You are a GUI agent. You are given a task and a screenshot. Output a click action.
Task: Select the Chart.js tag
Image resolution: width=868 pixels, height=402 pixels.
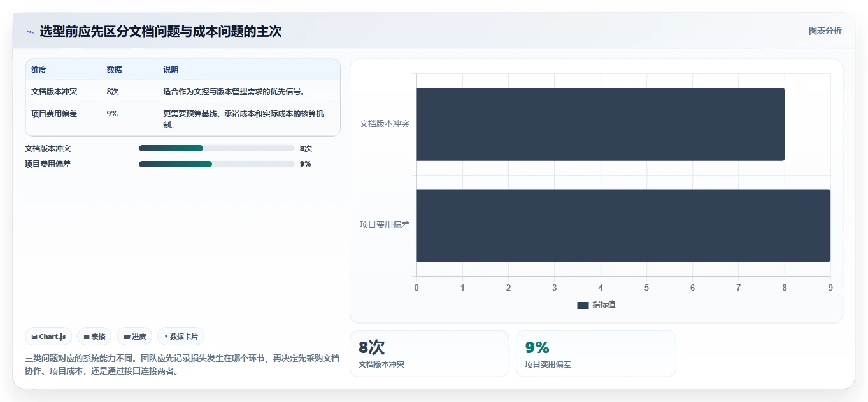(x=48, y=336)
